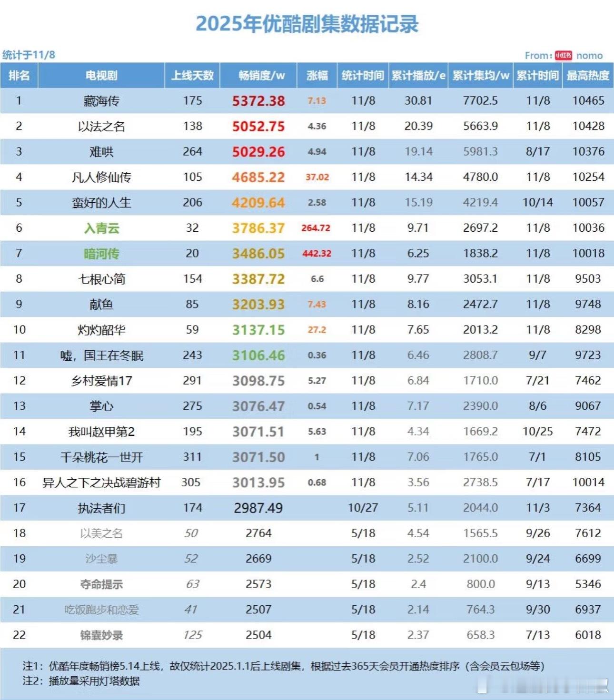Select the drama name 灼灼韶华
The image size is (614, 700).
point(101,330)
